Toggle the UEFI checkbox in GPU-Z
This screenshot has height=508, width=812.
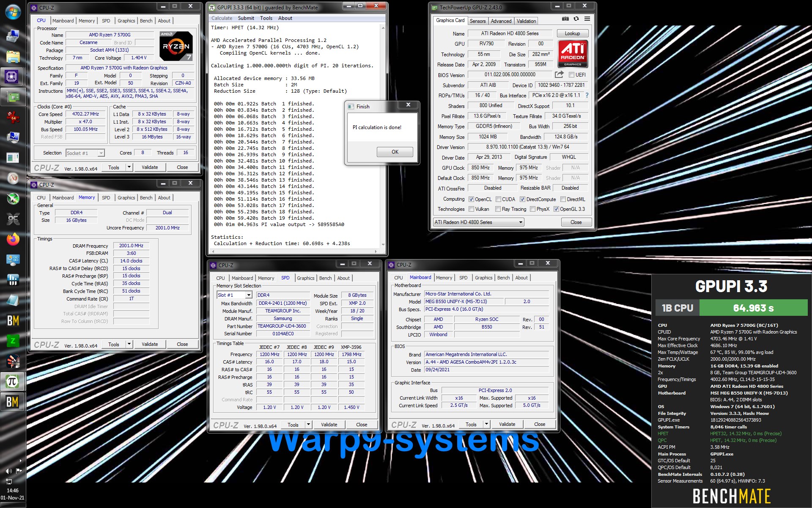(x=571, y=75)
